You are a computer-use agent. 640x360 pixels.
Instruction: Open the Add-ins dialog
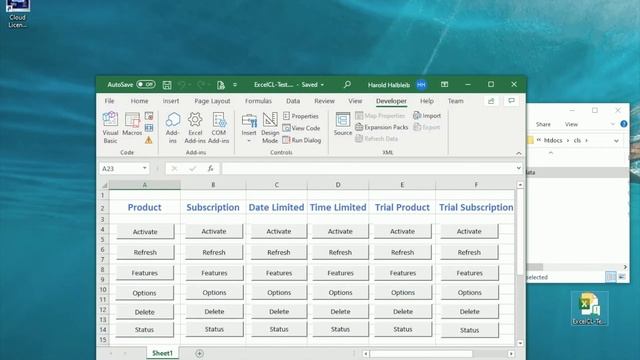point(173,127)
